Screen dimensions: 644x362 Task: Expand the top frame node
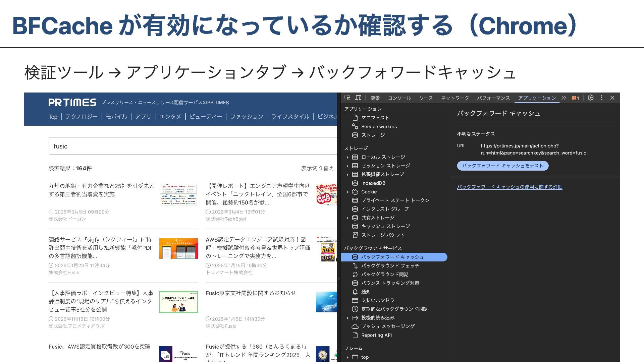347,357
